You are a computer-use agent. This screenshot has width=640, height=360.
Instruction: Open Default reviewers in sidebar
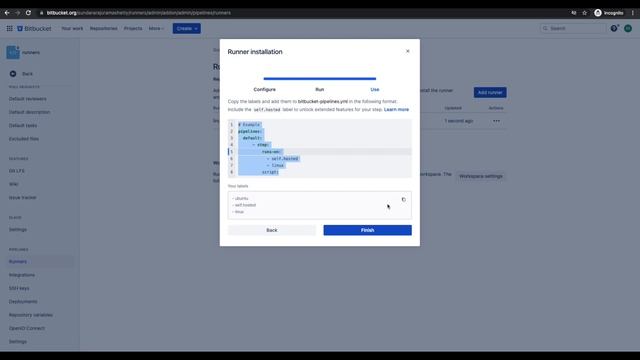pyautogui.click(x=28, y=99)
